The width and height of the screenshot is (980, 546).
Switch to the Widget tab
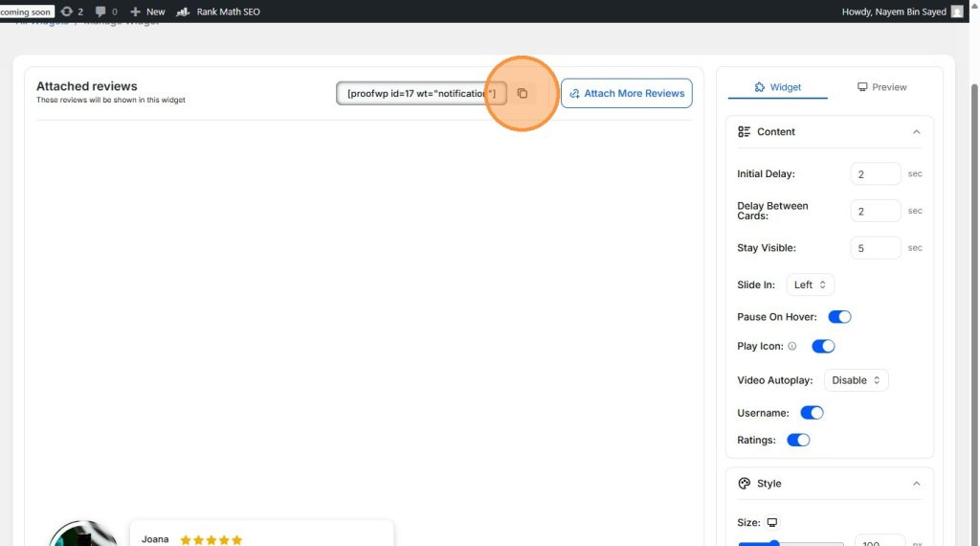pos(777,87)
